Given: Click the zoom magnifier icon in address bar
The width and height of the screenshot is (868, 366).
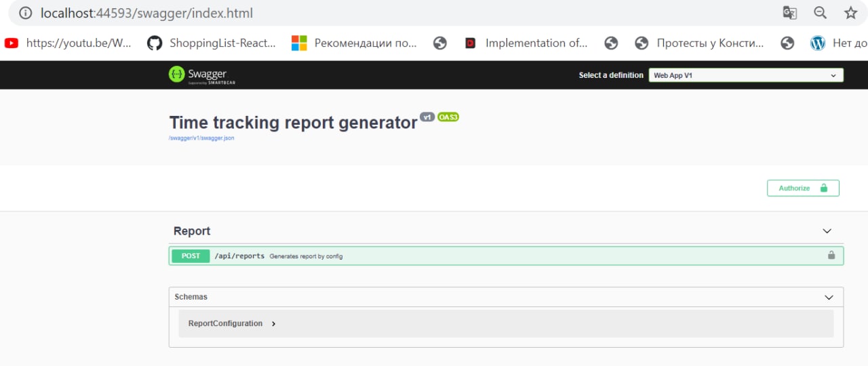Looking at the screenshot, I should [x=820, y=13].
